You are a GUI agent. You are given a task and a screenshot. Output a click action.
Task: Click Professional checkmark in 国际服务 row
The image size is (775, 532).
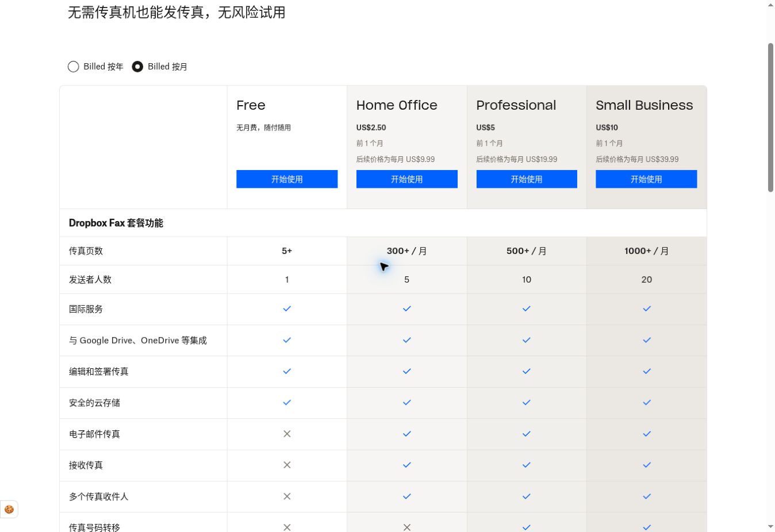(x=527, y=309)
